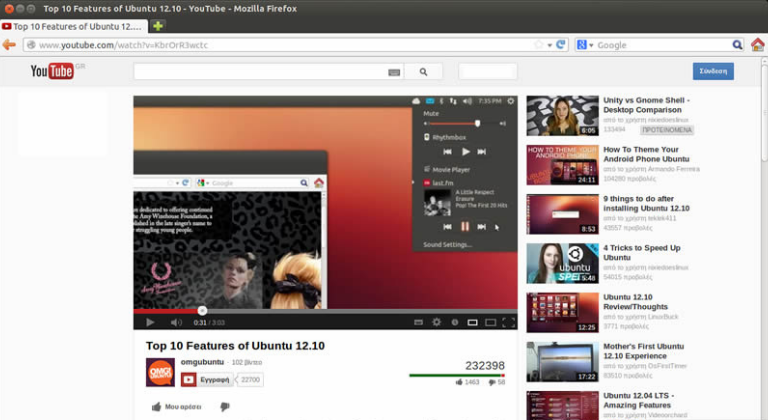Open the omgubuntu channel link

tap(202, 362)
